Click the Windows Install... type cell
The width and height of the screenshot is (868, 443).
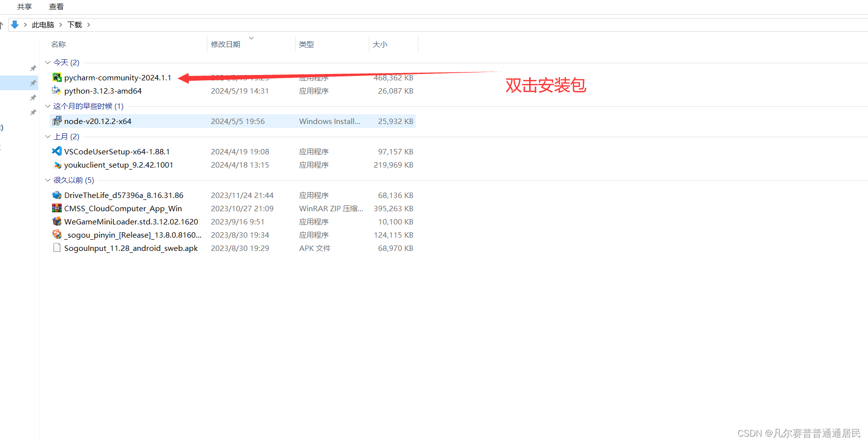click(x=330, y=121)
